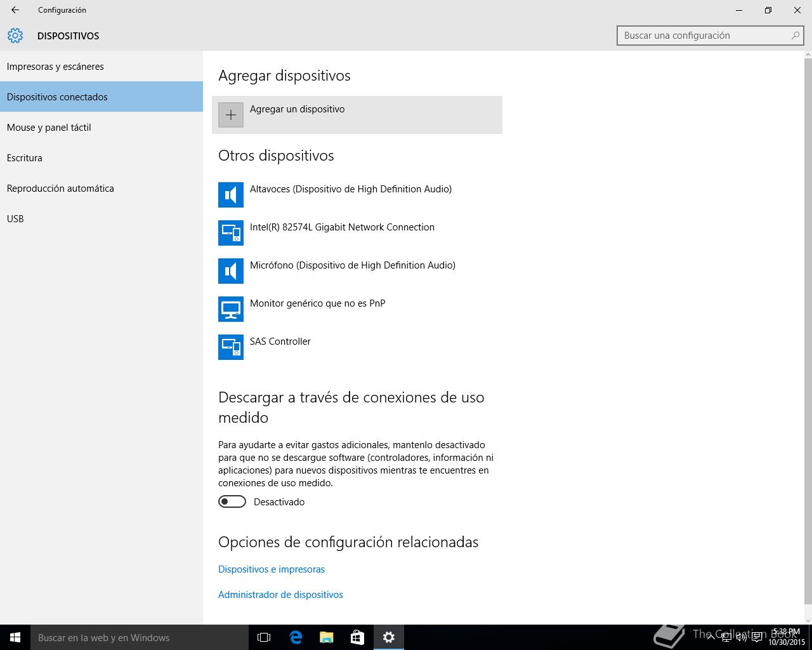The width and height of the screenshot is (812, 650).
Task: Open the Reproducción automática section
Action: click(x=60, y=189)
